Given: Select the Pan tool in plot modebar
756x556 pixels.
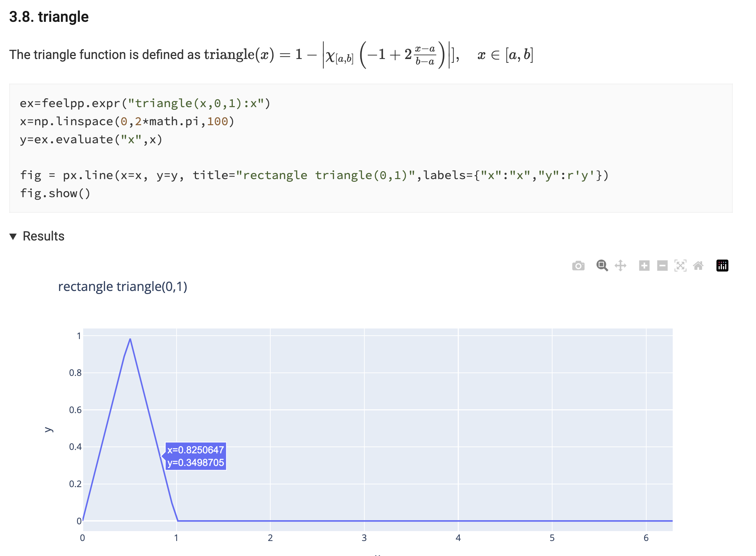Looking at the screenshot, I should tap(620, 265).
